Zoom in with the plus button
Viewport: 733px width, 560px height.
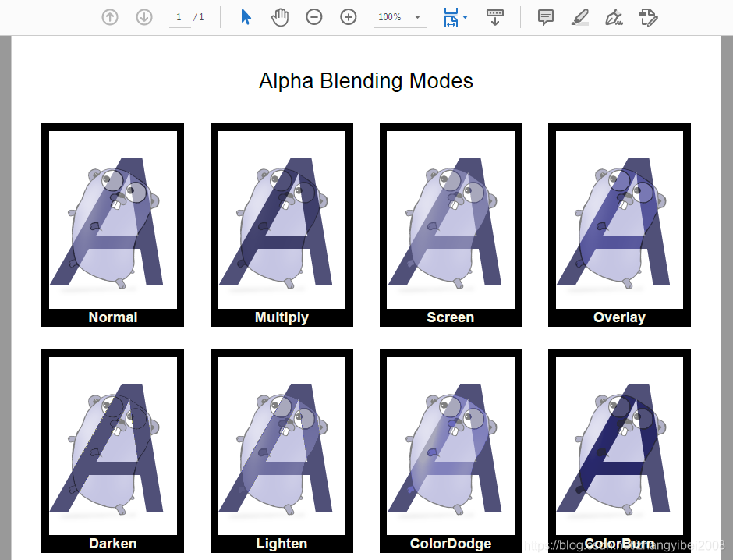click(349, 17)
